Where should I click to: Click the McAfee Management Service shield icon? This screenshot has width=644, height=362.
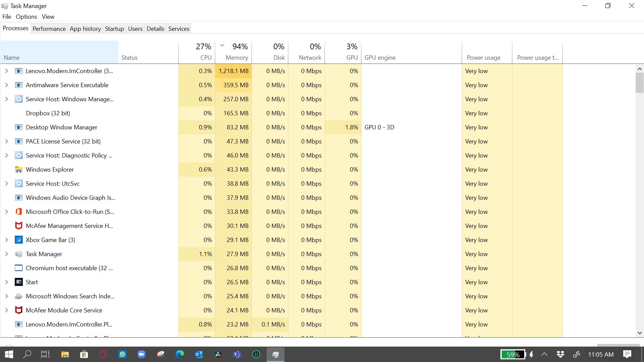(x=19, y=226)
